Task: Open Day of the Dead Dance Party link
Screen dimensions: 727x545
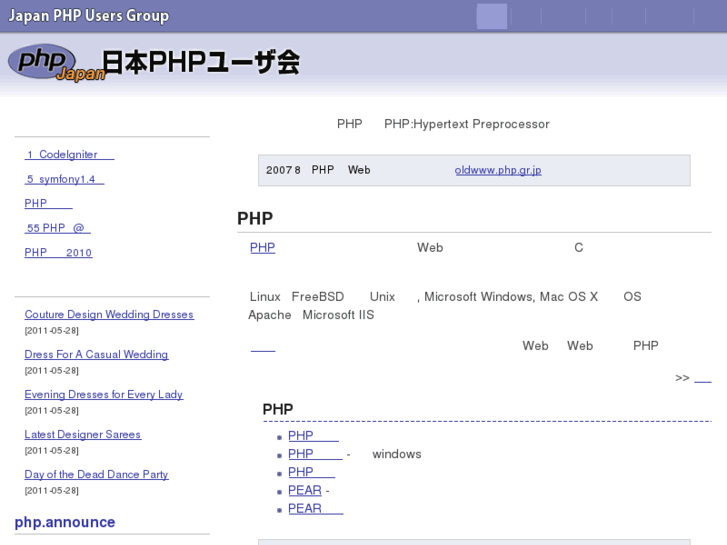Action: [x=96, y=474]
